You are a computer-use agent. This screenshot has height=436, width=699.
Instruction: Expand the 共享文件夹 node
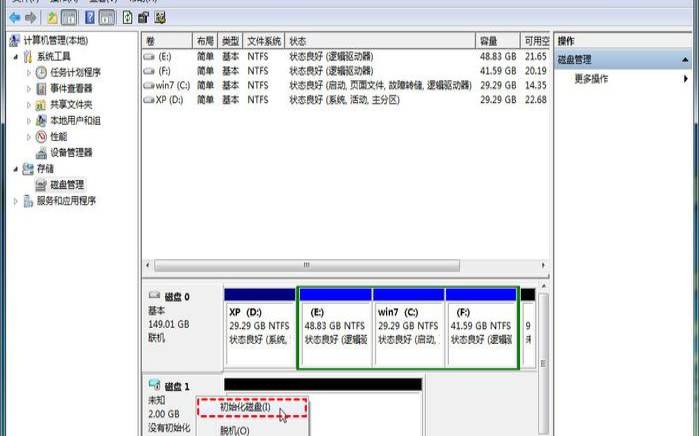click(x=29, y=105)
